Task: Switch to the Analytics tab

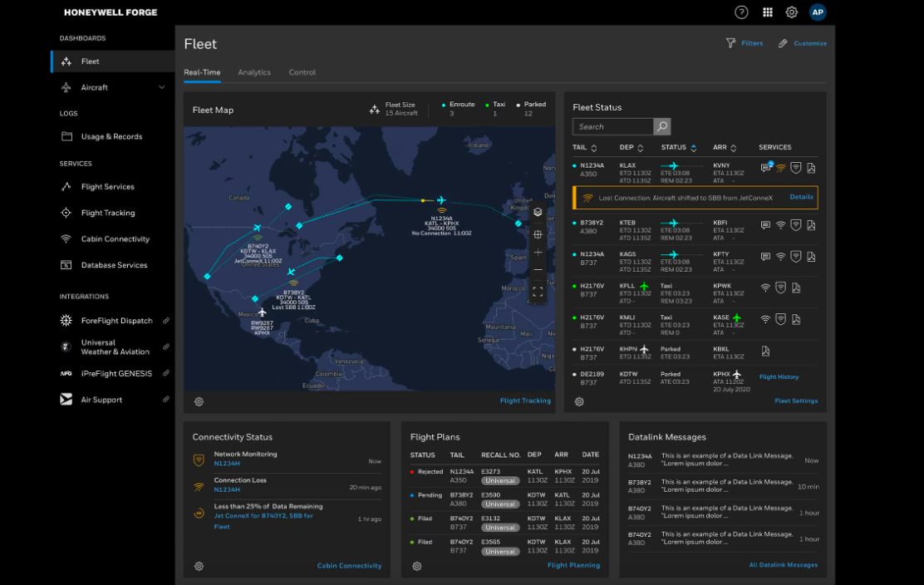Action: coord(254,72)
